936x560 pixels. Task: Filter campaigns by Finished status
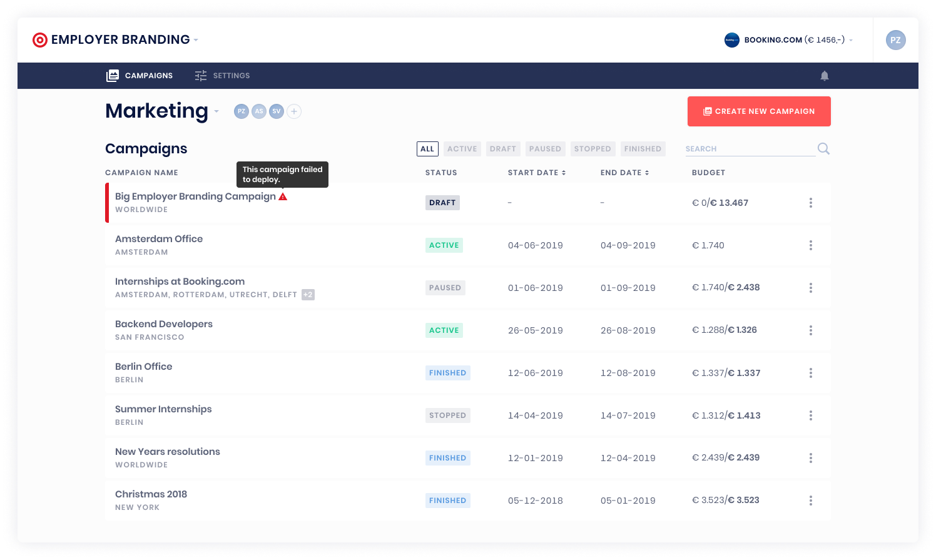point(643,149)
